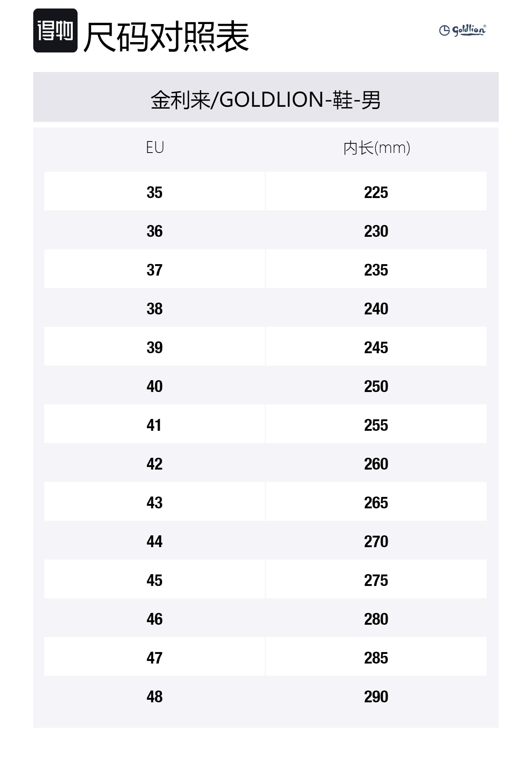
Task: Click EU size 43 cell
Action: 154,503
